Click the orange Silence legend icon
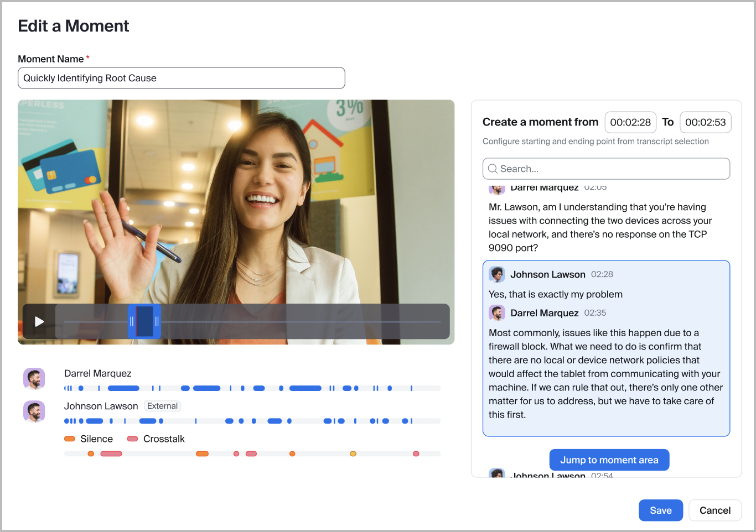The height and width of the screenshot is (532, 756). tap(70, 439)
